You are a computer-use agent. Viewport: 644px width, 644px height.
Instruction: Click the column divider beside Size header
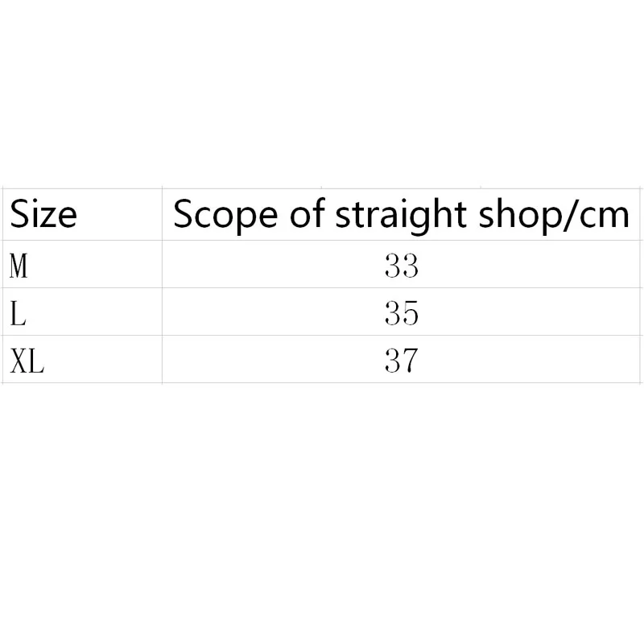point(163,215)
